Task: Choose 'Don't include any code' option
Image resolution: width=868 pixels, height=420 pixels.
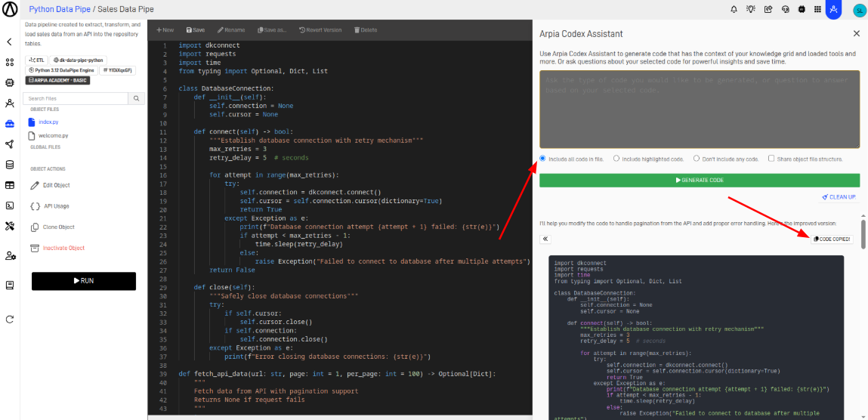Action: 697,159
